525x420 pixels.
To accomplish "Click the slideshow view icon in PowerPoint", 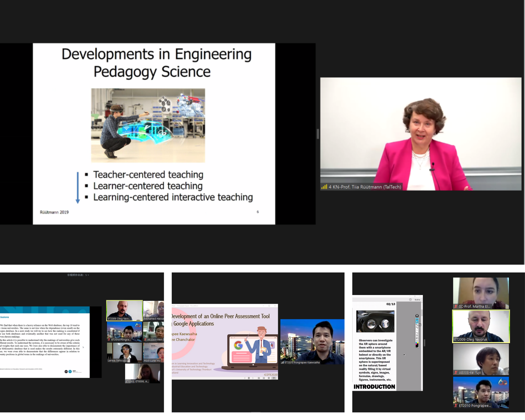I will tap(274, 378).
